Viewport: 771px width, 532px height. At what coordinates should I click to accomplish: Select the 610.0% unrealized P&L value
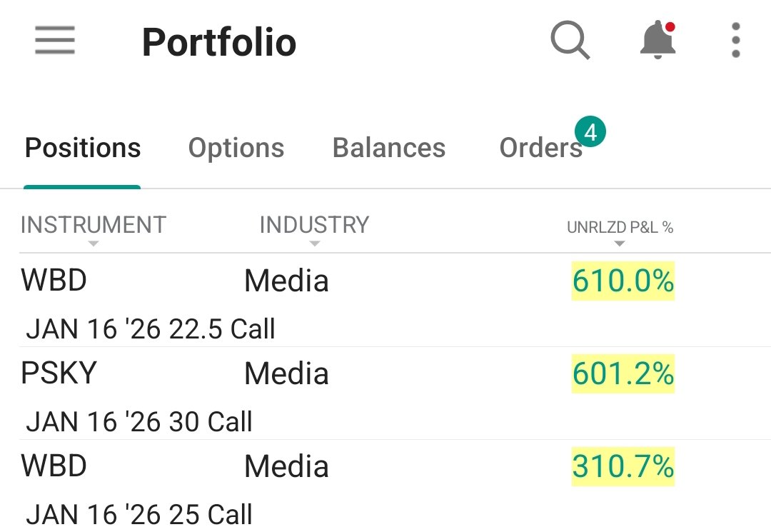pyautogui.click(x=623, y=281)
